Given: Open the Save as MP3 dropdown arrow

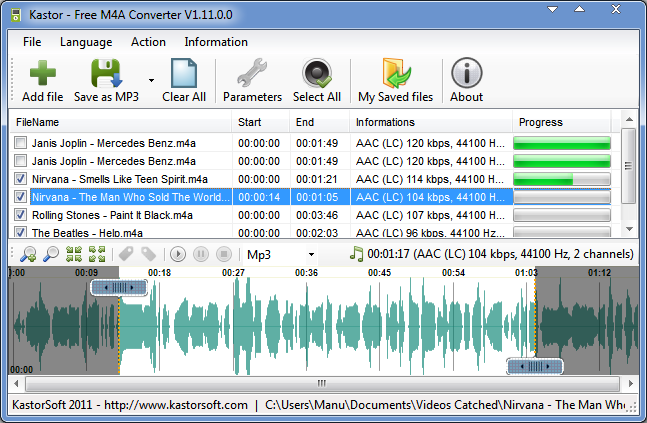Looking at the screenshot, I should click(151, 80).
